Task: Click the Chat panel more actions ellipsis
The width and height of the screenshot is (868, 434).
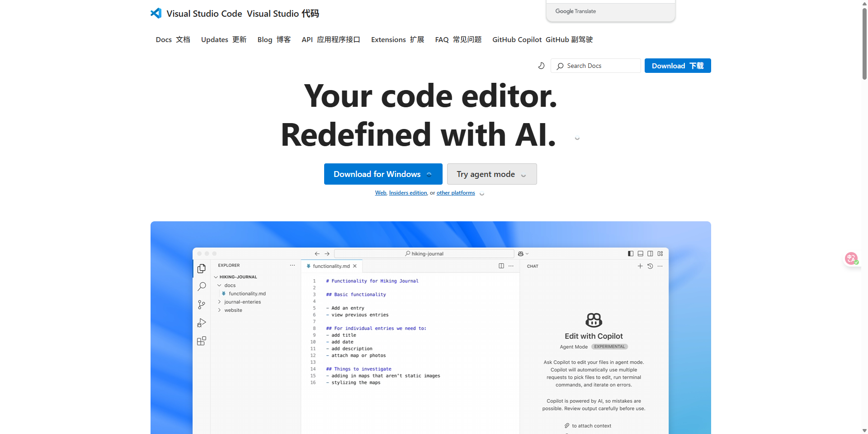Action: (x=660, y=266)
